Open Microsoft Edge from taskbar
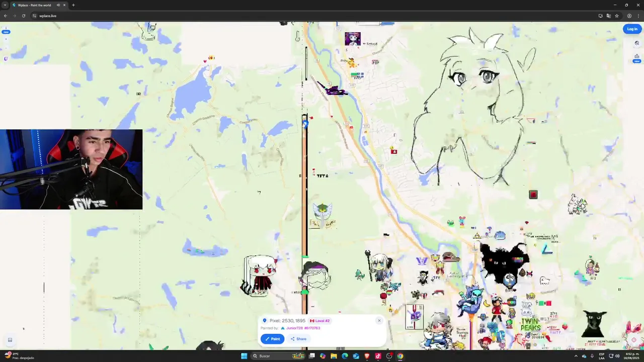The image size is (644, 362). coord(345,356)
